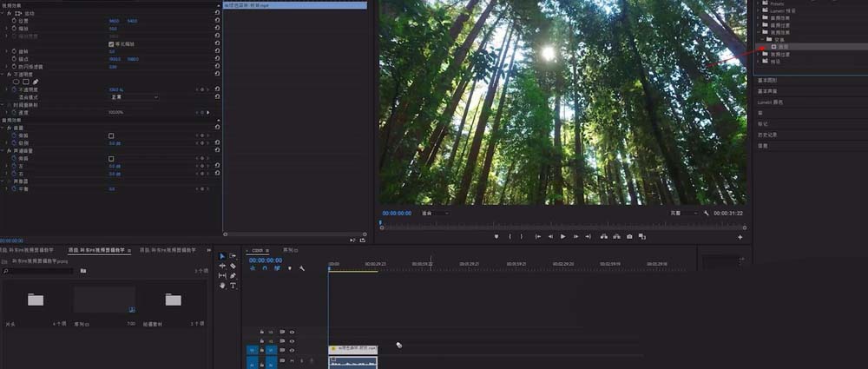
Task: Open the Essential Sound panel tab
Action: click(767, 91)
